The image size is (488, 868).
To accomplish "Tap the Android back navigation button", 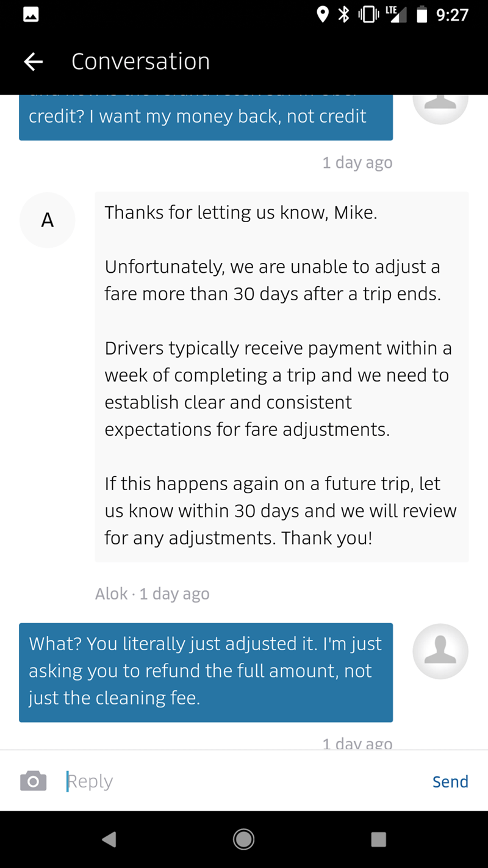I will [109, 839].
